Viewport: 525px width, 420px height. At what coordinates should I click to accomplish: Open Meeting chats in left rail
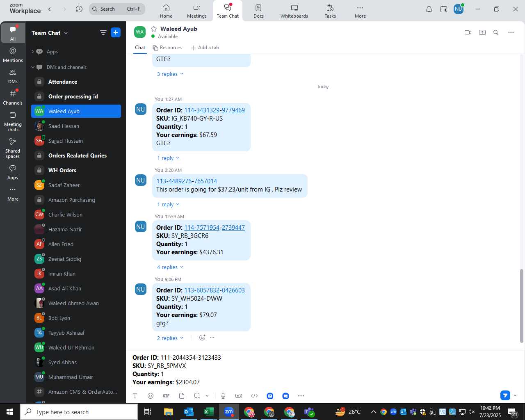(x=13, y=121)
